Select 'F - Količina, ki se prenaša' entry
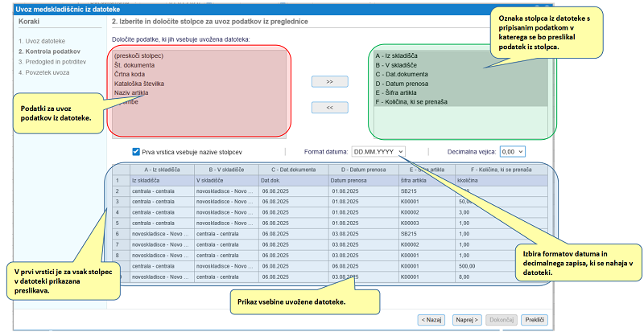 421,102
